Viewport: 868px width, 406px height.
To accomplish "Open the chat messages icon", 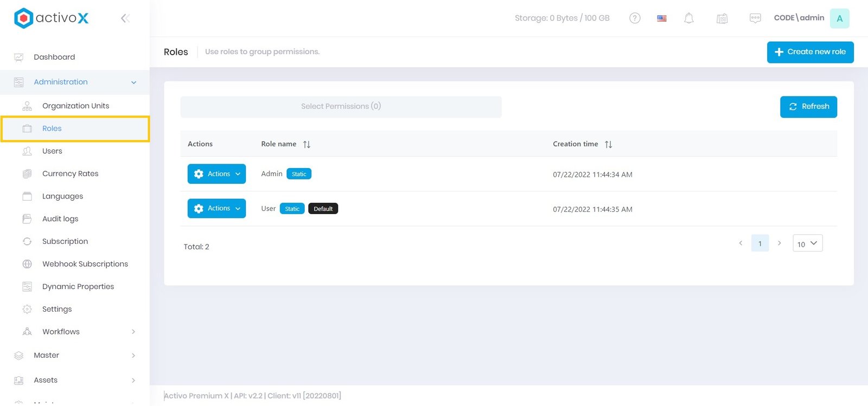I will [x=755, y=18].
